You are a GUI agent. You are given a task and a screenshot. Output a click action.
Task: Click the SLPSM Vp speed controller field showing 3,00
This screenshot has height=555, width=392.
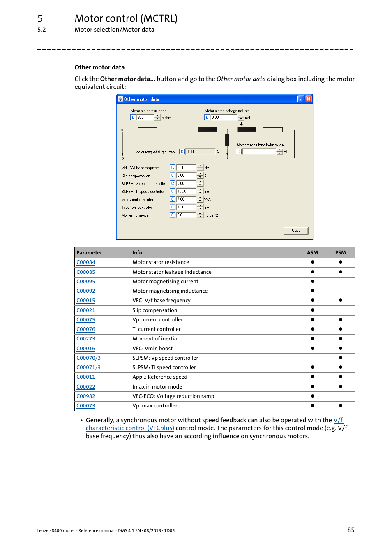click(x=187, y=183)
